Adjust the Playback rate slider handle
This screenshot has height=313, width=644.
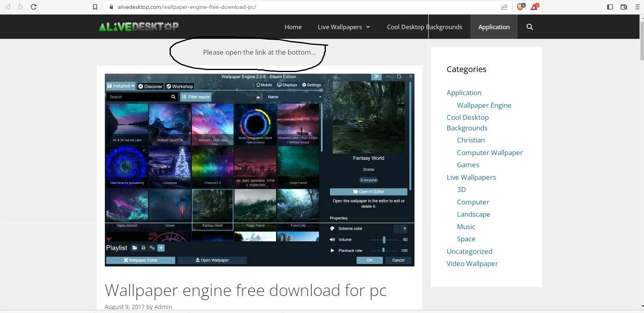point(383,250)
